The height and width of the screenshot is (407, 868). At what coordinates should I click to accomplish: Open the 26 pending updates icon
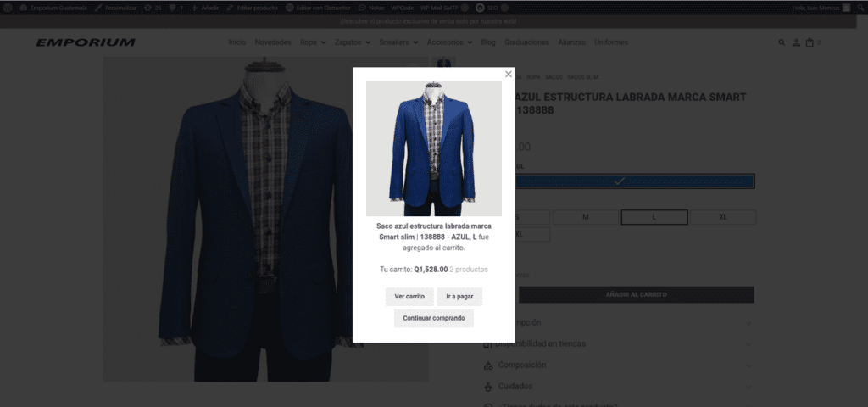point(153,8)
